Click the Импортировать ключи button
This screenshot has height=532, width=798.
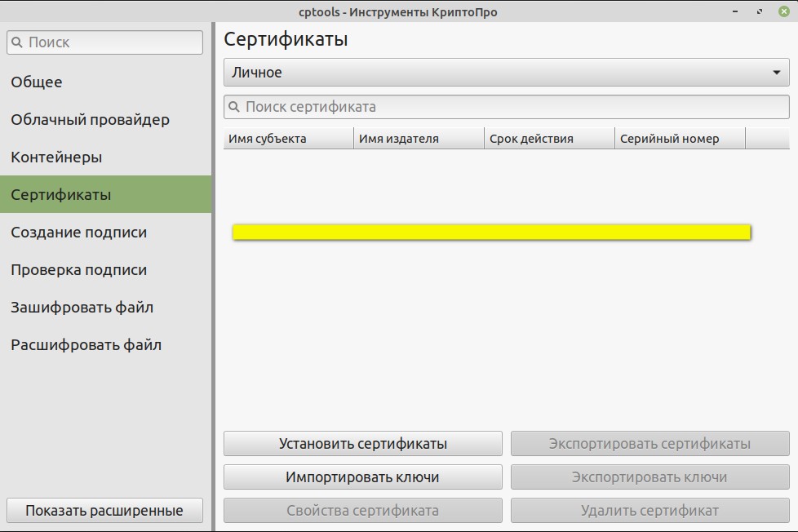363,477
